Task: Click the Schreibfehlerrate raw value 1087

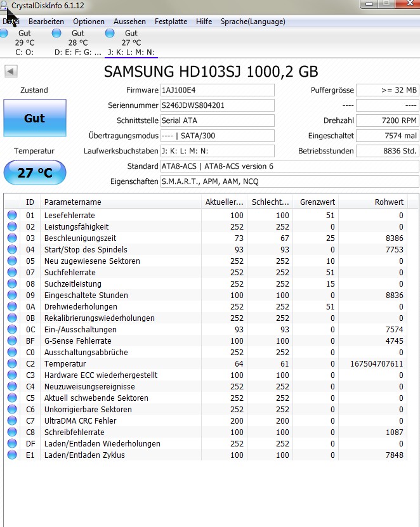Action: coord(394,433)
